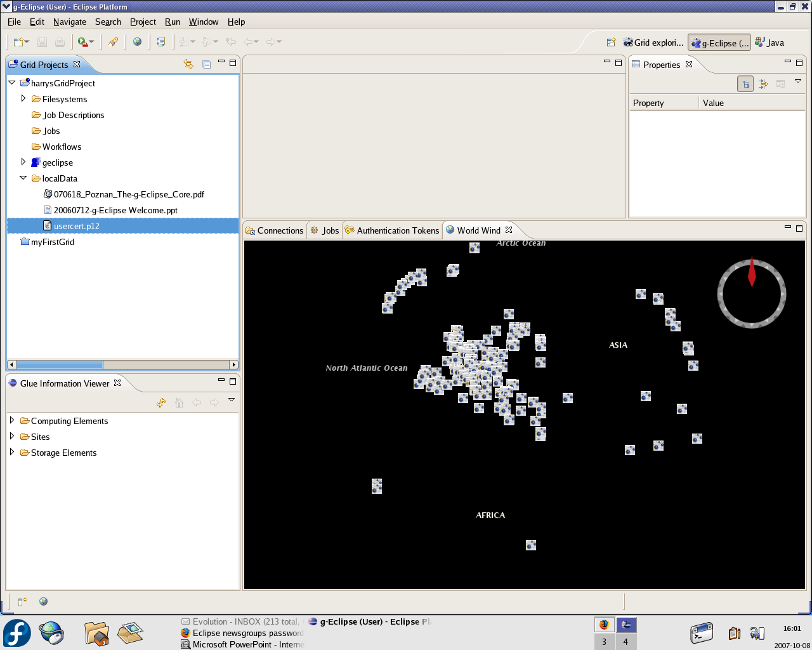Open the New wizard dropdown arrow
The width and height of the screenshot is (812, 650).
27,42
